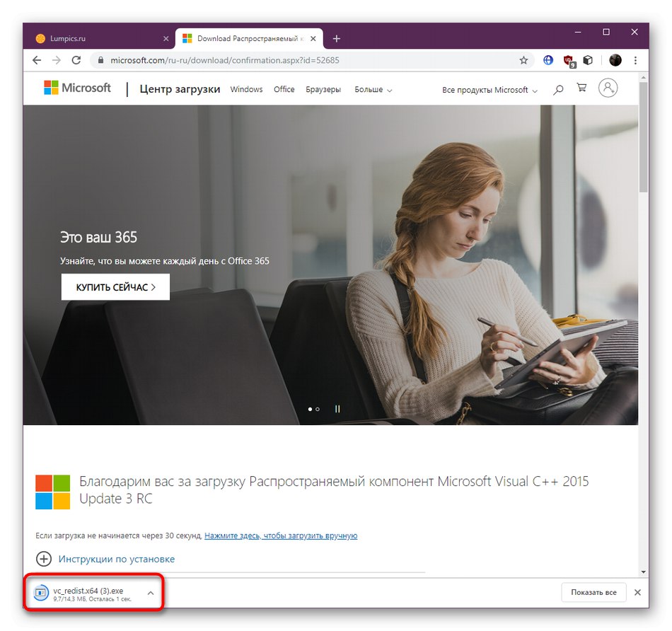Bookmark this page with the star icon
Viewport: 672px width, 631px height.
coord(523,60)
